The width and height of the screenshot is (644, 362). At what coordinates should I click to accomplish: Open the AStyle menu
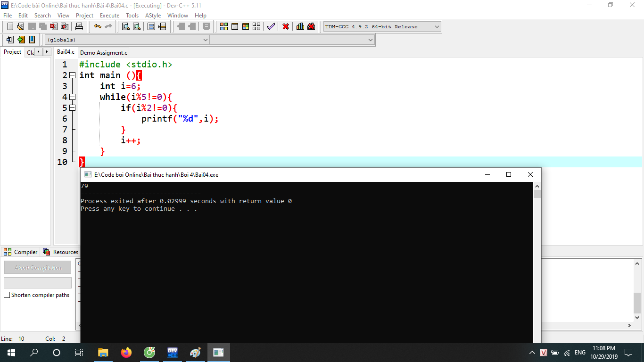153,16
